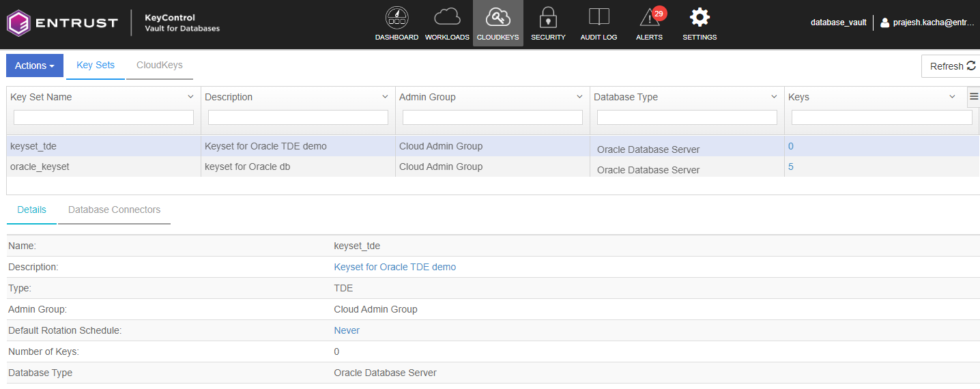
Task: Open the Audit Log book icon
Action: [x=599, y=18]
